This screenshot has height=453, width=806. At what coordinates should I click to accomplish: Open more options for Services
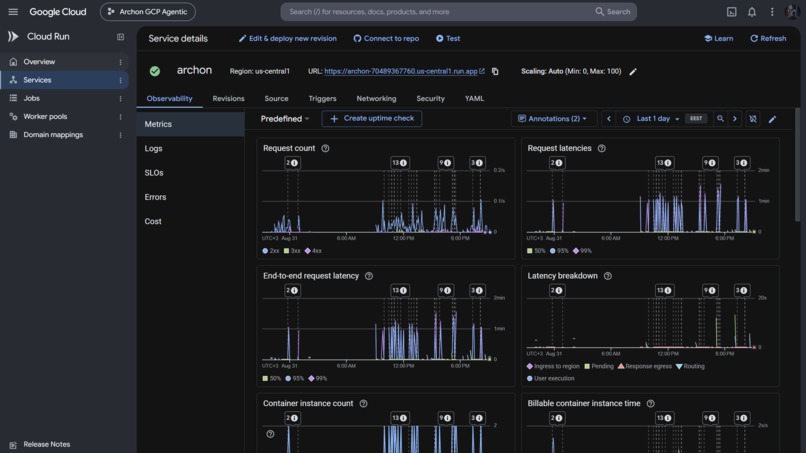tap(120, 80)
